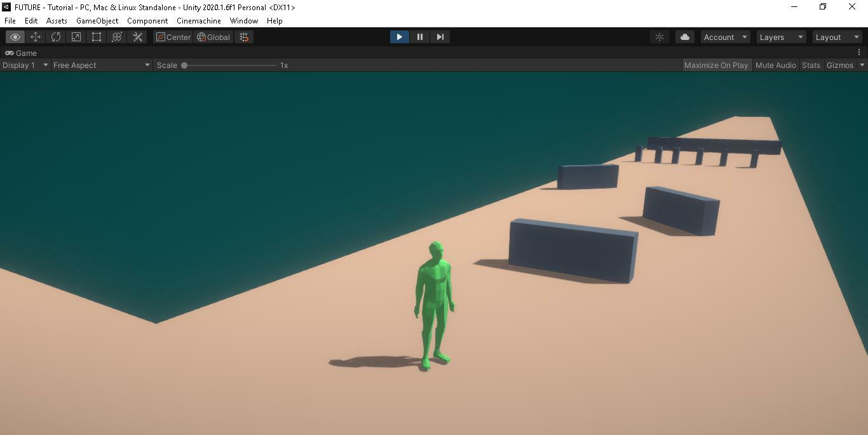This screenshot has width=868, height=435.
Task: Open the Layout dropdown
Action: pos(837,37)
